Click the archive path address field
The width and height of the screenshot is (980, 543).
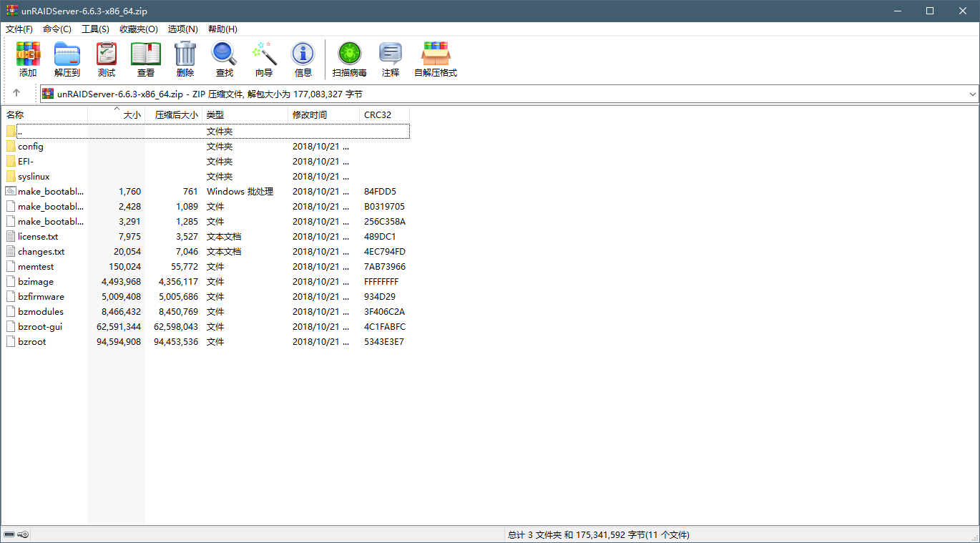coord(501,94)
